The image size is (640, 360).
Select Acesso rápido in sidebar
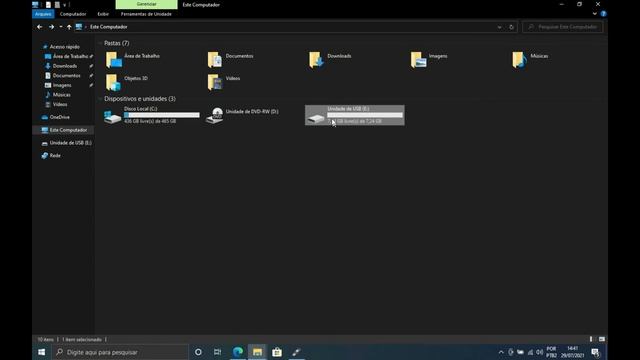tap(64, 47)
